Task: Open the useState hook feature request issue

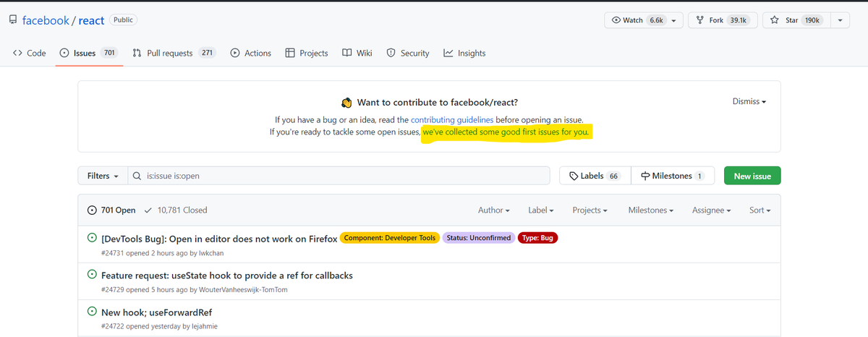Action: pos(227,276)
